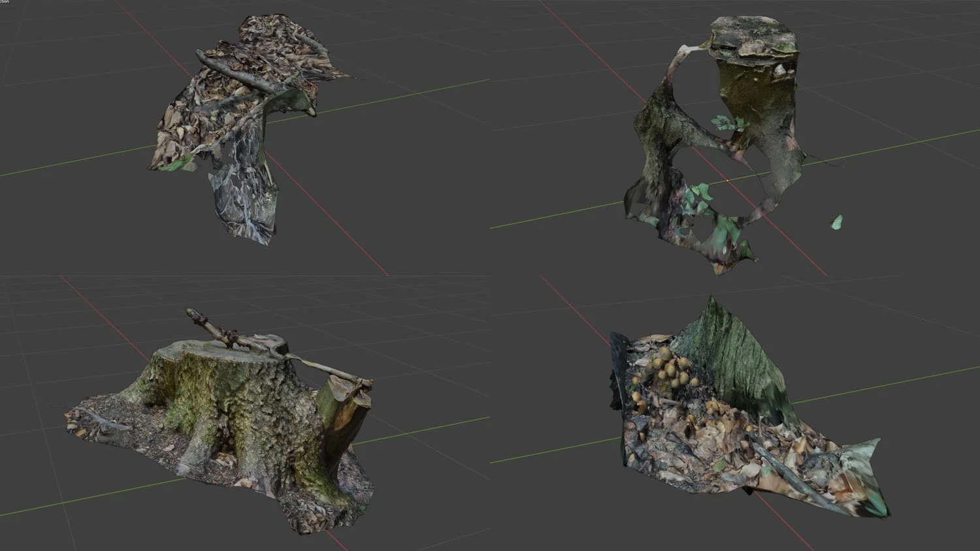The image size is (980, 551).
Task: Click the detached green leaf fragment
Action: [x=837, y=222]
